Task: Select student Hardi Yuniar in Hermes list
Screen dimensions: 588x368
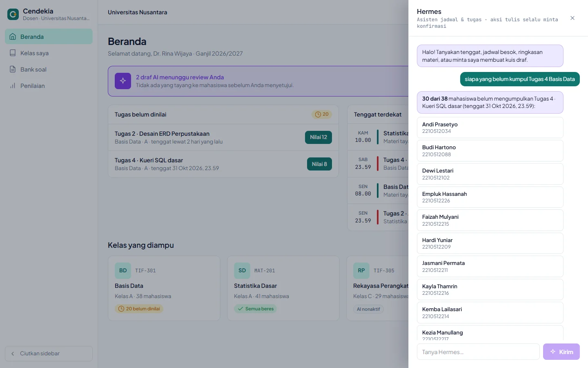Action: (490, 243)
